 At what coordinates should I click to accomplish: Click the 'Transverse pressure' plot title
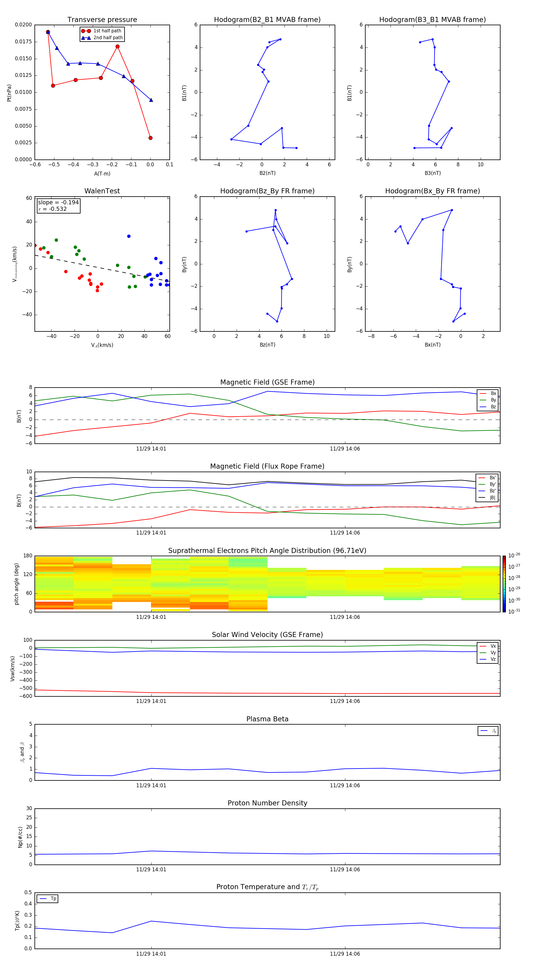[102, 20]
